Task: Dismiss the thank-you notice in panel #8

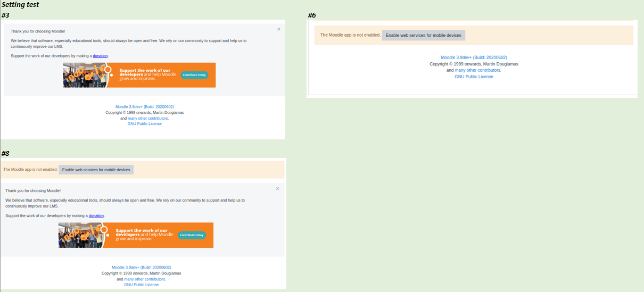Action: coord(277,188)
